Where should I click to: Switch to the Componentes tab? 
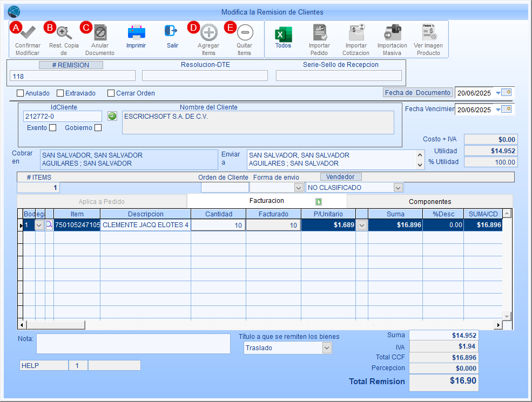[429, 201]
